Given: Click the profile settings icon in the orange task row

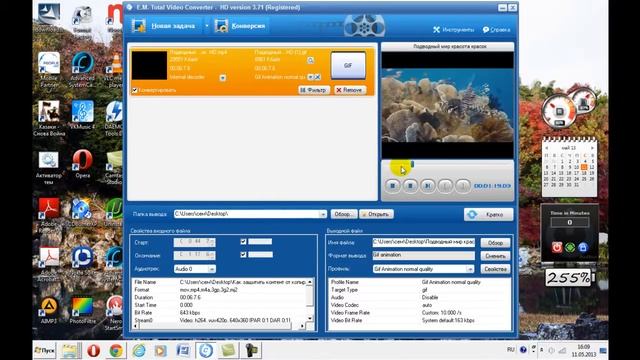Looking at the screenshot, I should [318, 77].
